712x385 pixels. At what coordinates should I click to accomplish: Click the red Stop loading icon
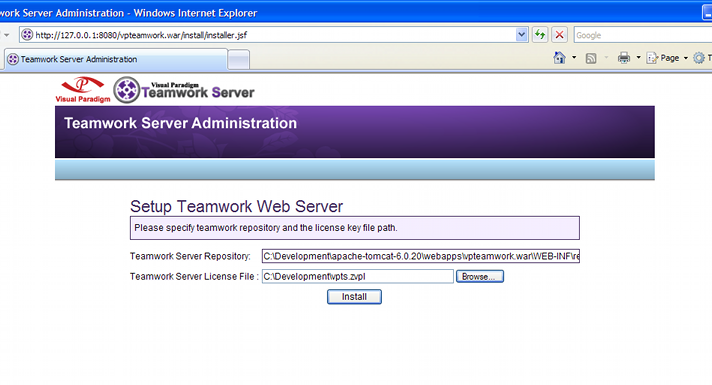[559, 35]
